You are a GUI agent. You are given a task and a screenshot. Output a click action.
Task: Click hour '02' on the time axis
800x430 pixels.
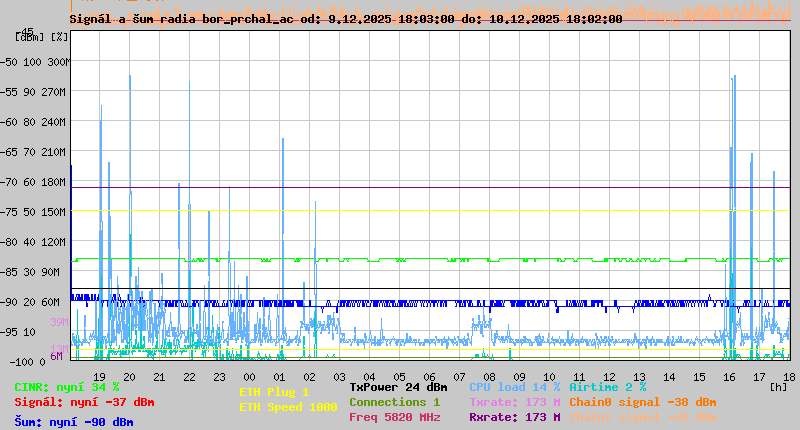tap(309, 377)
